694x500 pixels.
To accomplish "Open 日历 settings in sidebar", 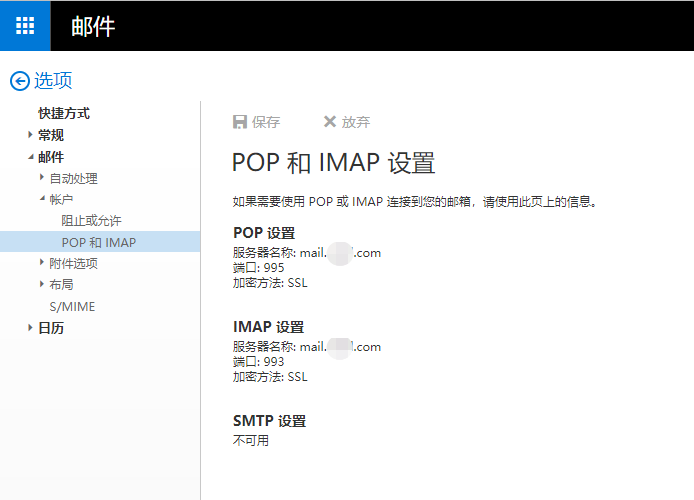I will 51,328.
